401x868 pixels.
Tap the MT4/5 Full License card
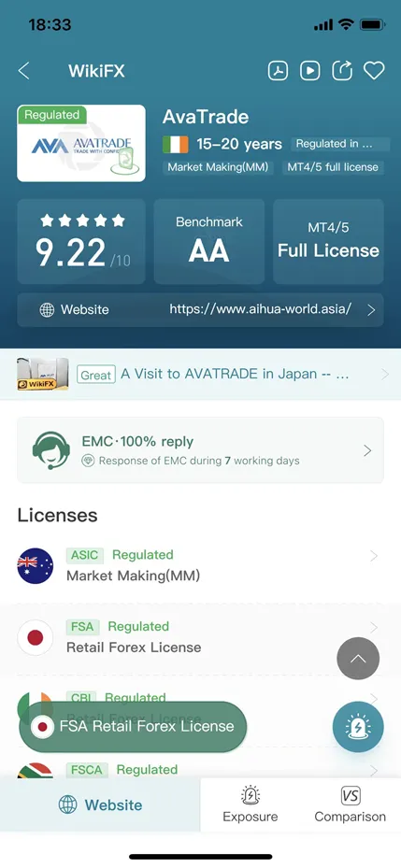point(328,242)
